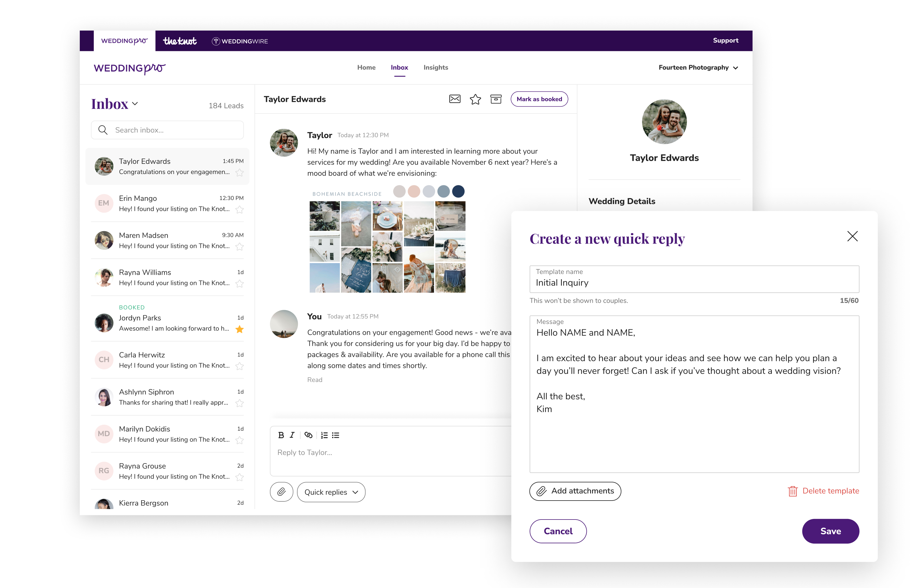Viewport: 922px width, 588px height.
Task: Click the Search inbox field
Action: tap(167, 130)
